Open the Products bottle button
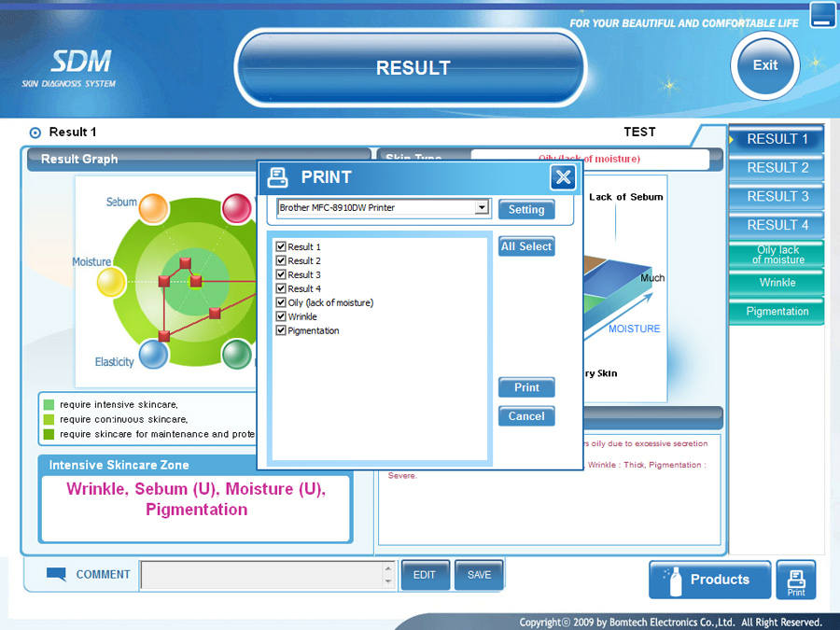This screenshot has width=840, height=630. coord(709,580)
